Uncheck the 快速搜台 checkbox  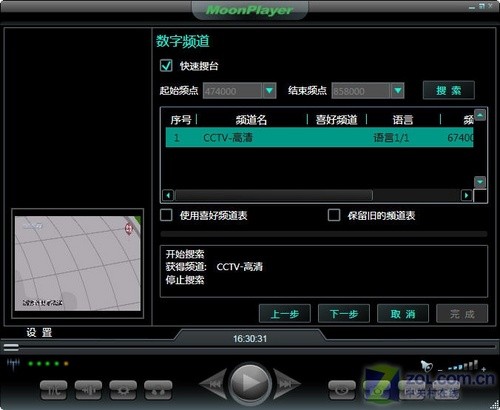(166, 65)
